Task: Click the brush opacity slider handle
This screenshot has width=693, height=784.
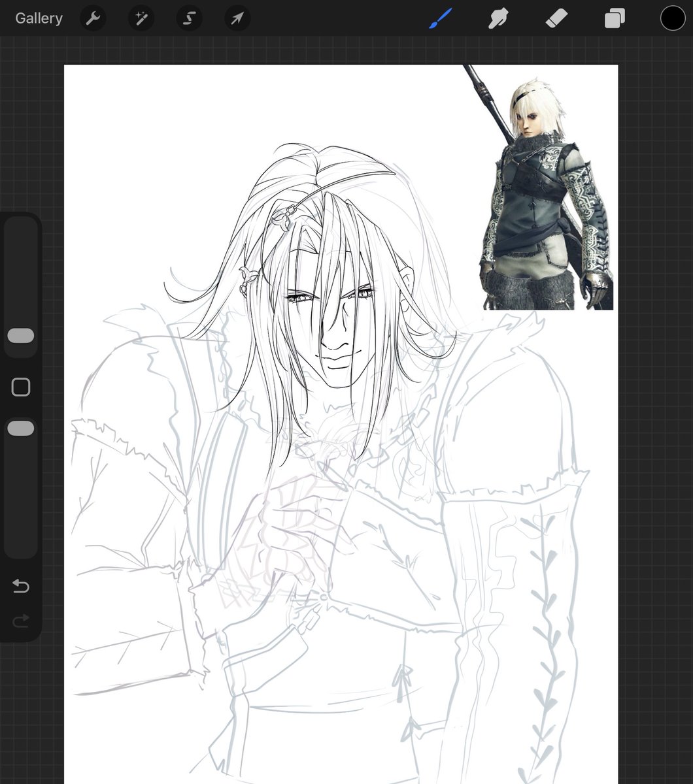Action: 21,429
